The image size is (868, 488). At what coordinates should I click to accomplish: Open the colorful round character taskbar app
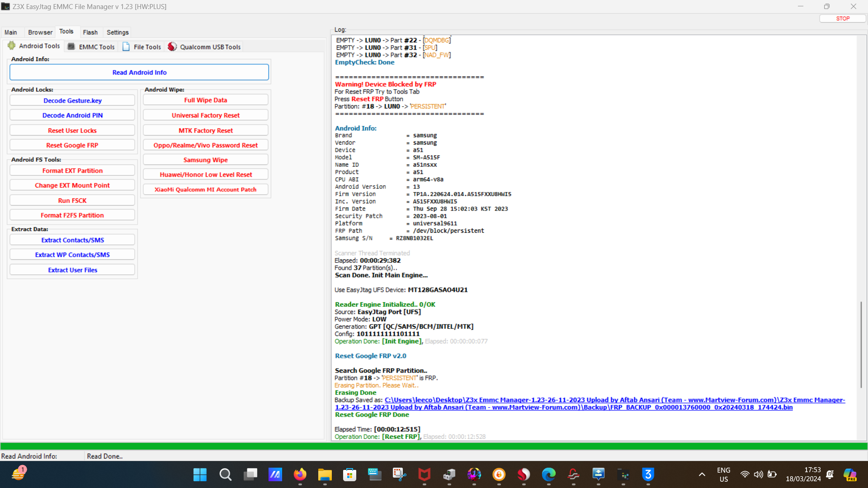[x=474, y=474]
